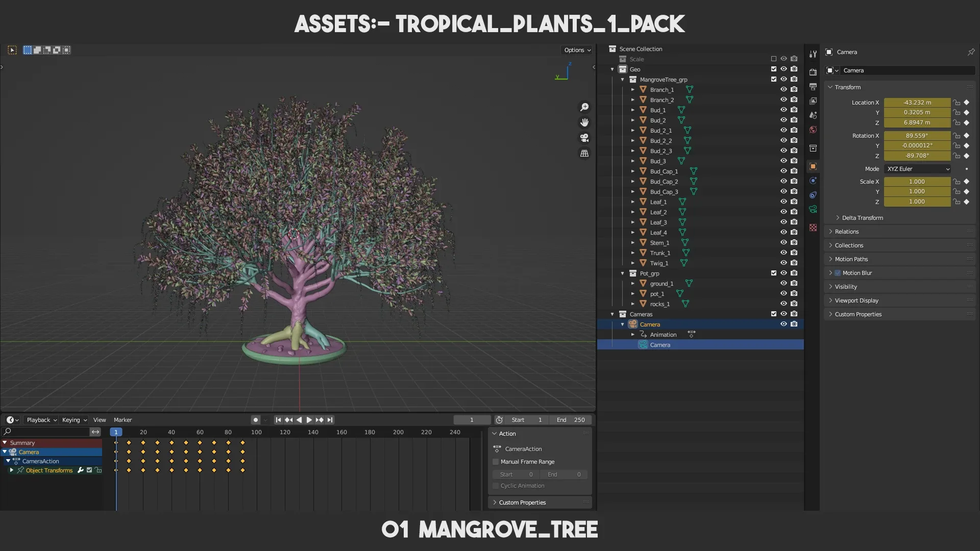This screenshot has width=980, height=551.
Task: Switch perspective/orthographic grid icon
Action: point(584,153)
